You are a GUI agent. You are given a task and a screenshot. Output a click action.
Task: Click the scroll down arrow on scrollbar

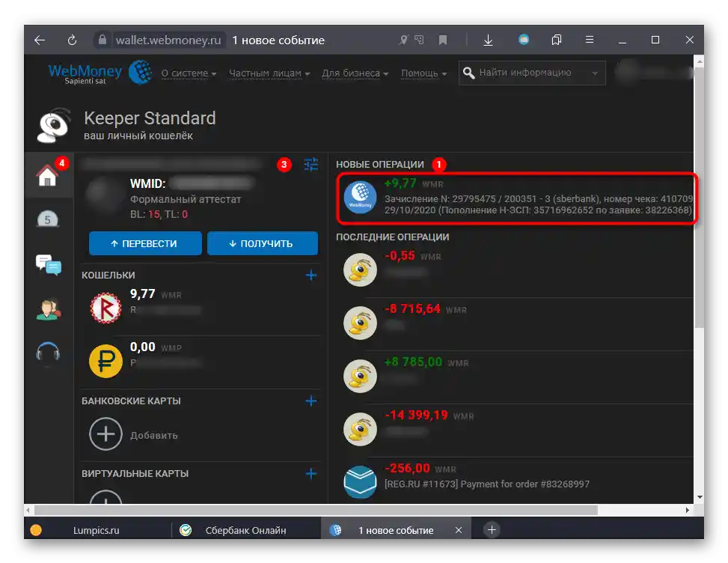[700, 497]
